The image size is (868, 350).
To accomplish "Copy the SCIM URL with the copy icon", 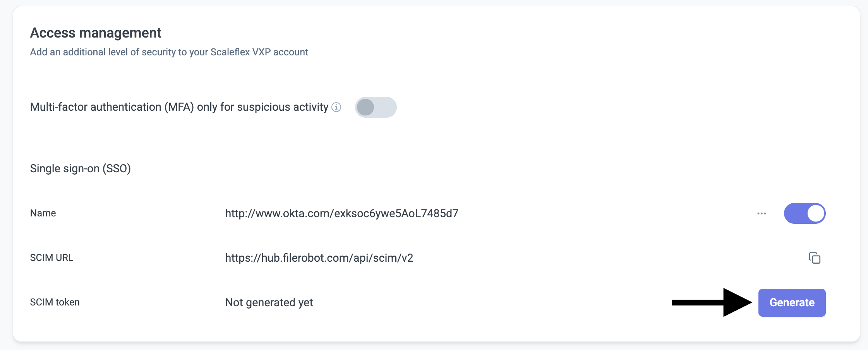I will tap(814, 258).
